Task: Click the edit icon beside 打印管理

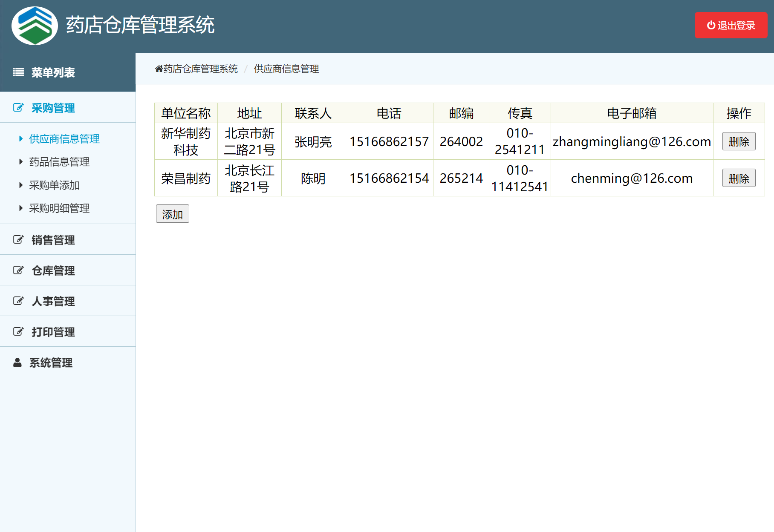Action: pyautogui.click(x=18, y=332)
